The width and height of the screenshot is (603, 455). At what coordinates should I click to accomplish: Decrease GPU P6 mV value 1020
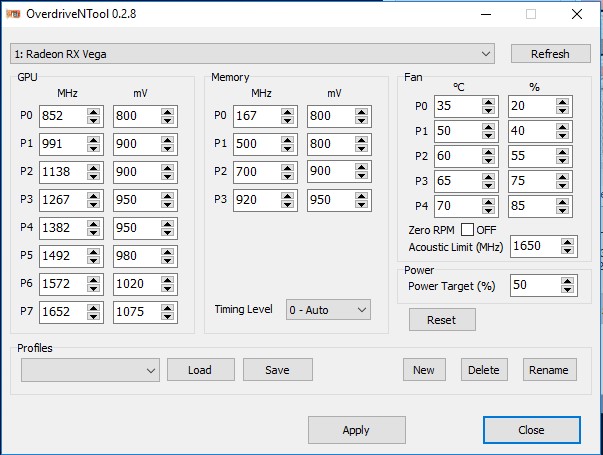(167, 288)
